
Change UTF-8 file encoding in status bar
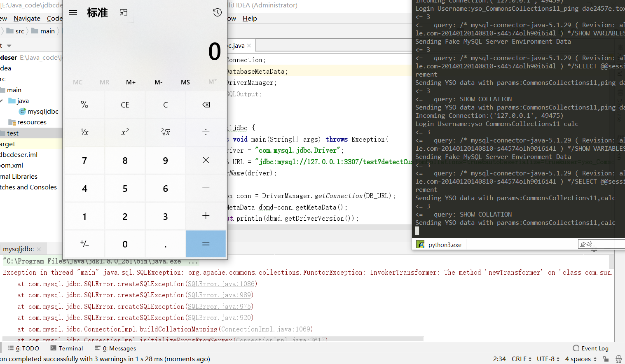click(548, 359)
